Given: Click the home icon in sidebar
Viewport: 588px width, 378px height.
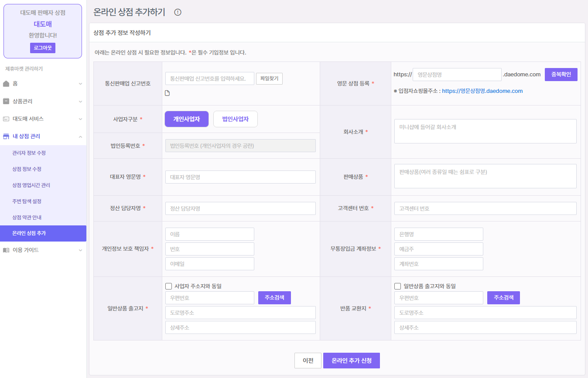Looking at the screenshot, I should pyautogui.click(x=6, y=83).
